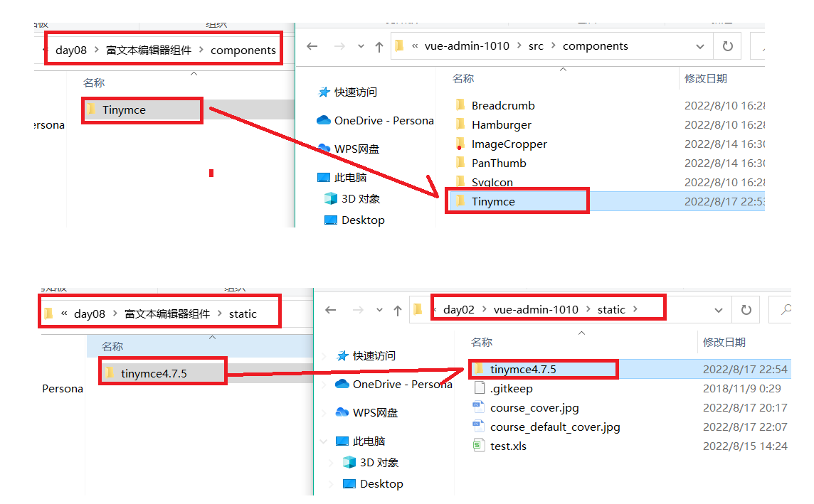Screen dimensions: 814x504
Task: Click static breadcrumb in day08 window
Action: [x=243, y=313]
